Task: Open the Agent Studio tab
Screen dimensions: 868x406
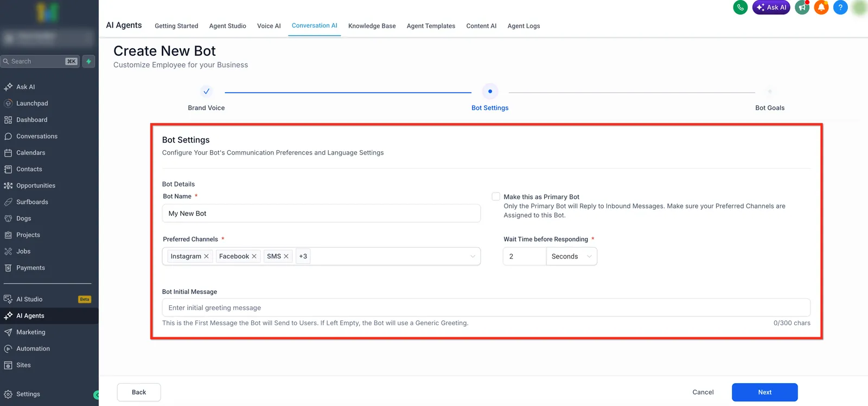Action: tap(228, 26)
